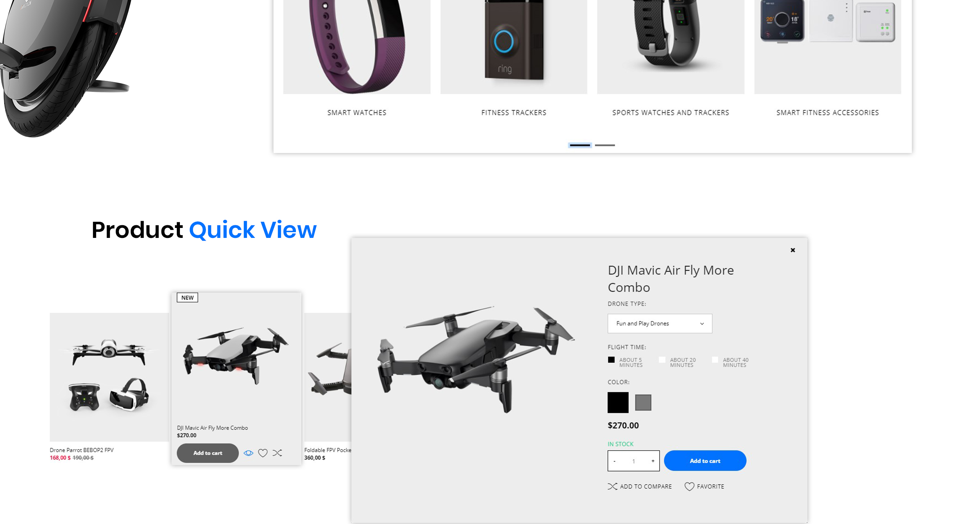This screenshot has height=524, width=980.
Task: Select About 5 Minutes flight time
Action: pyautogui.click(x=611, y=360)
